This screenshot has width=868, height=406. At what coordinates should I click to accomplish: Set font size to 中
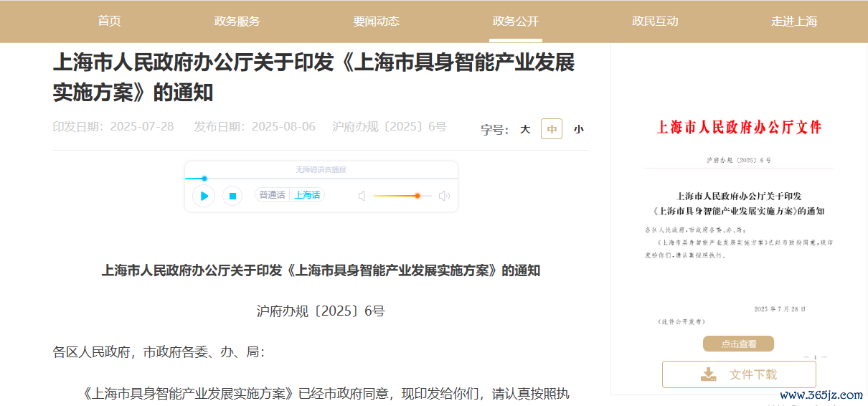[552, 129]
